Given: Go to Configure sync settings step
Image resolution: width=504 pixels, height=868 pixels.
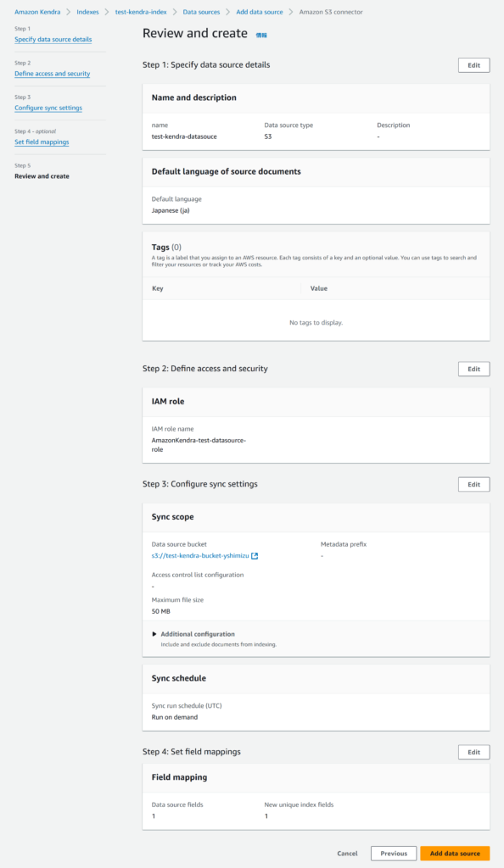Looking at the screenshot, I should point(48,108).
